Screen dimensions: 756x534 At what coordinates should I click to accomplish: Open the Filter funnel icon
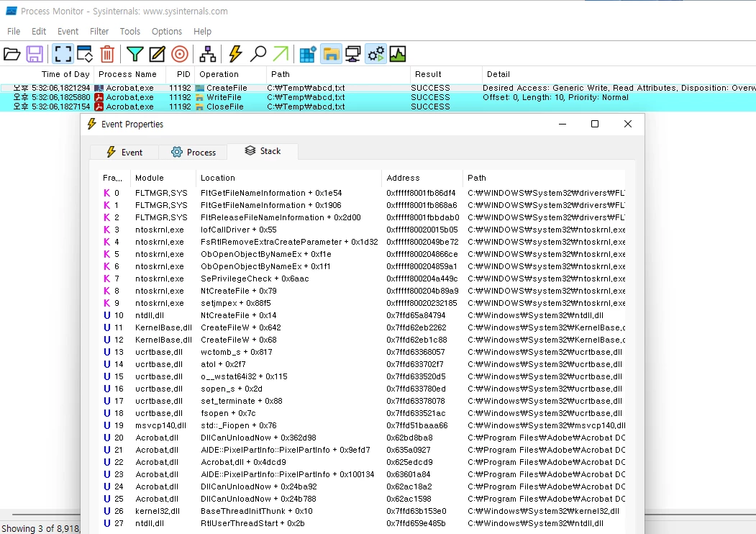click(x=135, y=54)
